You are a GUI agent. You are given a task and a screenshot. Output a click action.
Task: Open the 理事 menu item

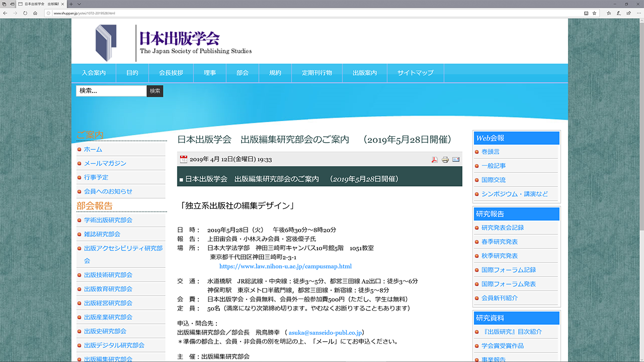tap(210, 73)
